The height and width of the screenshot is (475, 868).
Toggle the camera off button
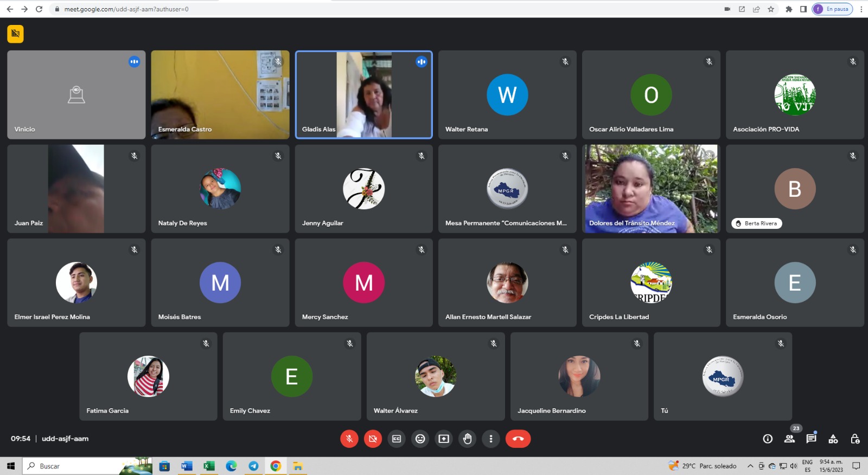[373, 439]
